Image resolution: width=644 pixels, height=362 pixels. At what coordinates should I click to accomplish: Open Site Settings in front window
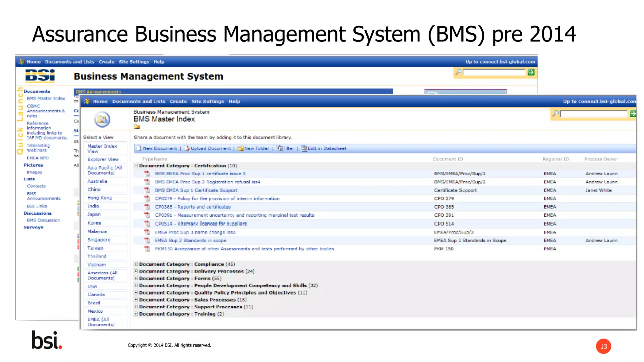click(208, 101)
